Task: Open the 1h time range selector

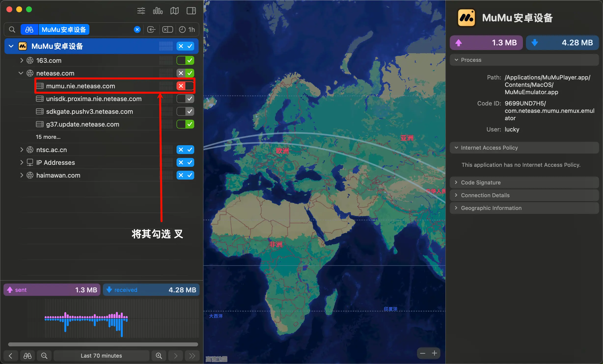Action: click(187, 30)
